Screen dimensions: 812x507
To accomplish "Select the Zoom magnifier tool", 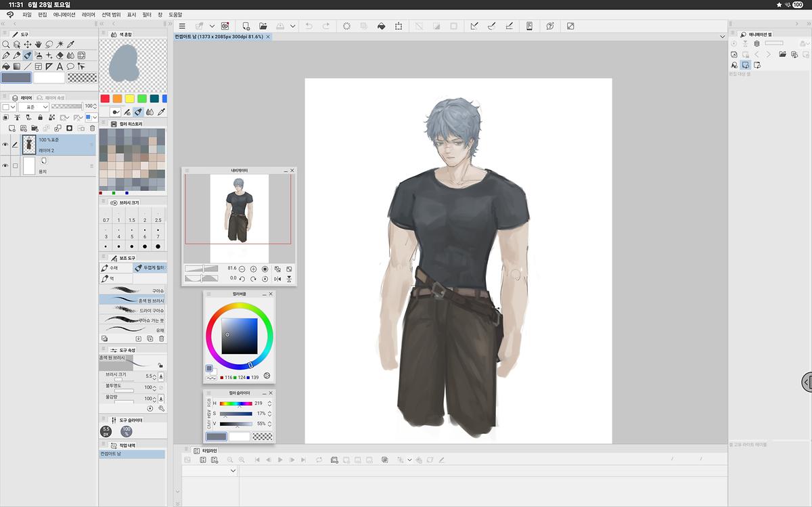I will [6, 45].
